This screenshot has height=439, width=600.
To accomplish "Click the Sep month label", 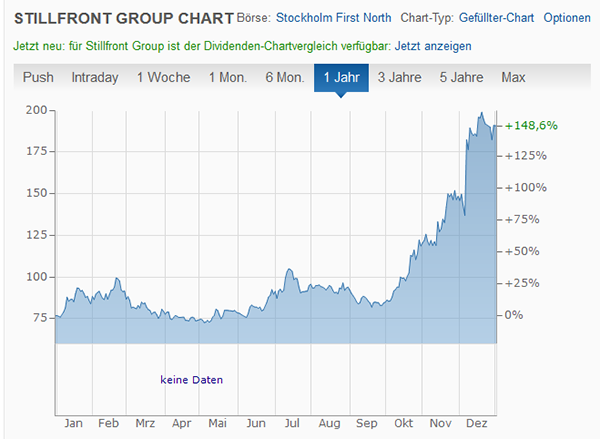I will (x=367, y=423).
